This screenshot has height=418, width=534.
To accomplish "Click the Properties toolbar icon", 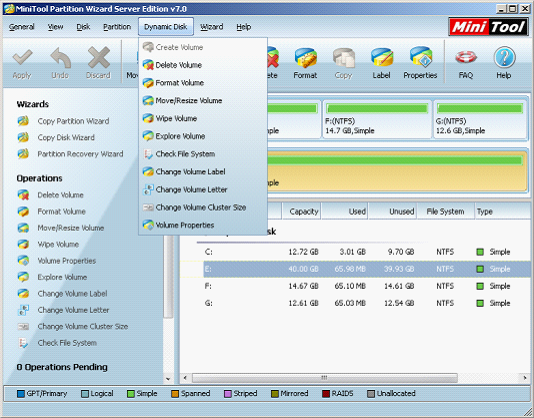I will point(421,58).
